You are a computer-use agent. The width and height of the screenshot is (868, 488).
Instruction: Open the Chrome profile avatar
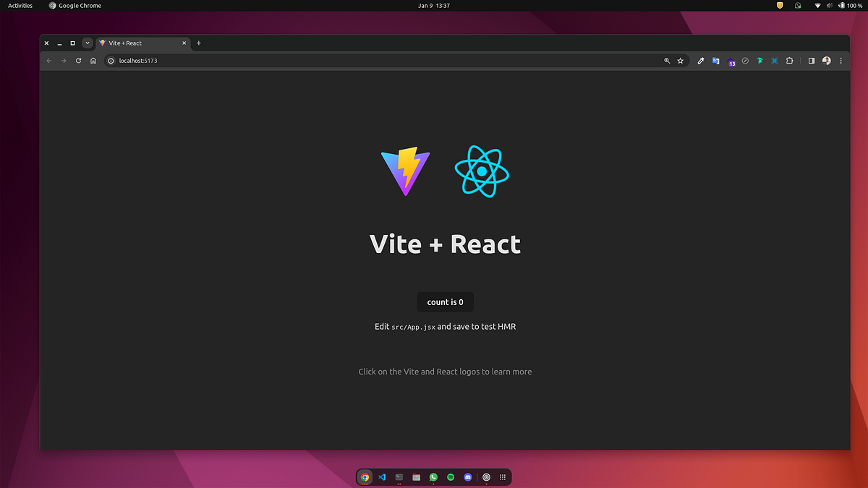click(x=827, y=61)
